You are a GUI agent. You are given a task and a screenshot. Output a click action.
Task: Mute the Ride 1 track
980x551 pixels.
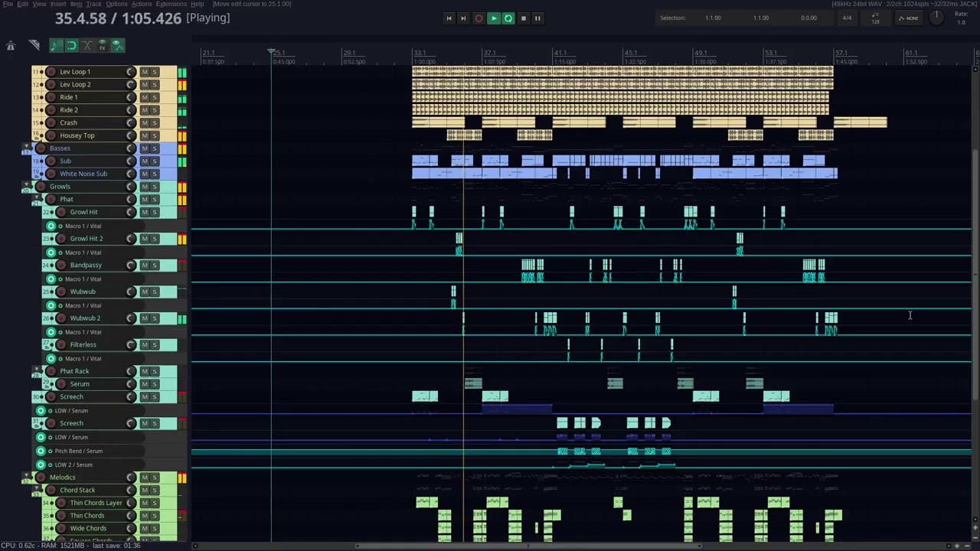[145, 98]
